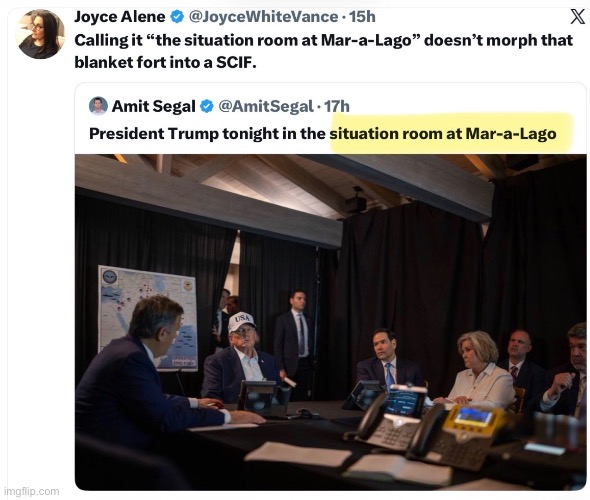Click the 15h timestamp
This screenshot has height=500, width=590.
[x=362, y=17]
